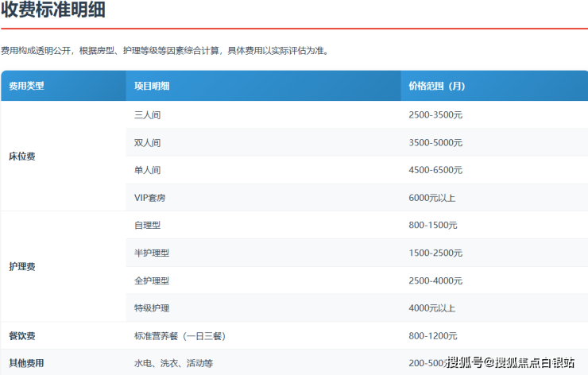588x375 pixels.
Task: Select the 半护理型 item cell
Action: pos(152,253)
